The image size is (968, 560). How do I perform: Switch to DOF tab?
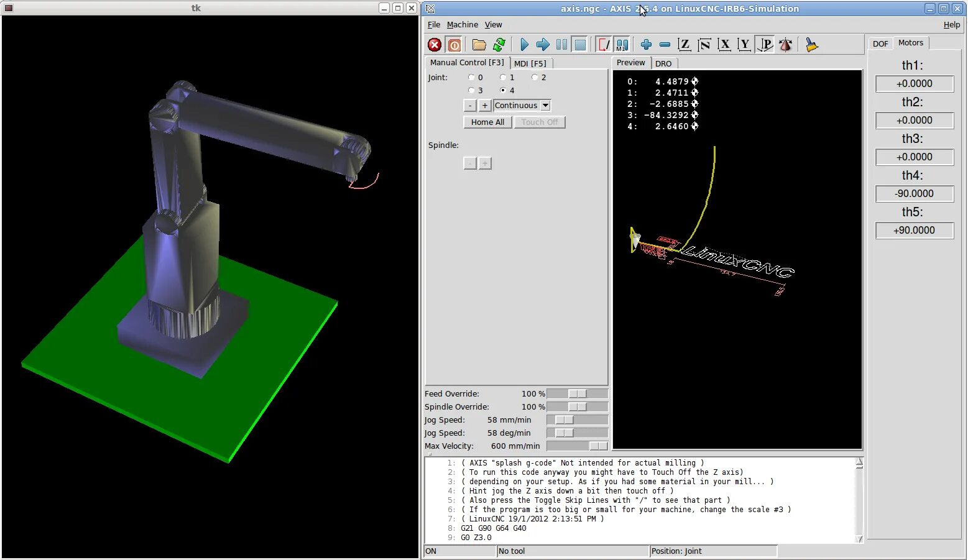pyautogui.click(x=880, y=44)
